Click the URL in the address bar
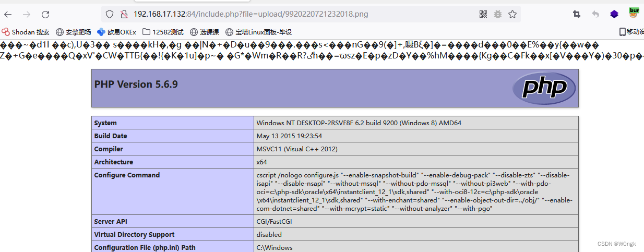The image size is (644, 252). coord(251,14)
